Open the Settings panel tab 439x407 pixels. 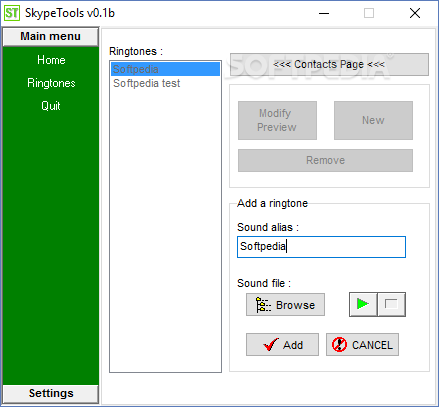pyautogui.click(x=51, y=393)
